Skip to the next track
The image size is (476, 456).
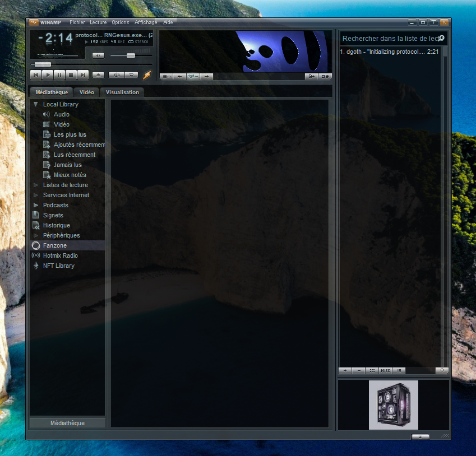point(83,75)
